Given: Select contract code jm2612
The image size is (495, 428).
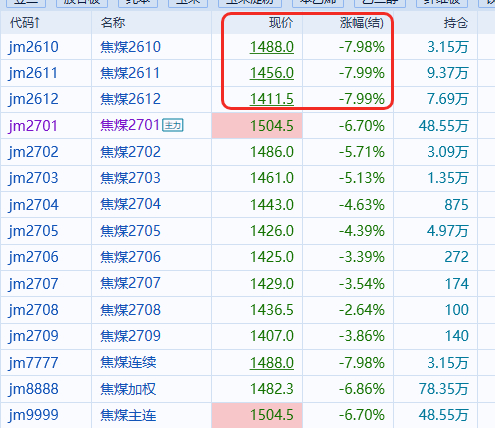Looking at the screenshot, I should (33, 99).
